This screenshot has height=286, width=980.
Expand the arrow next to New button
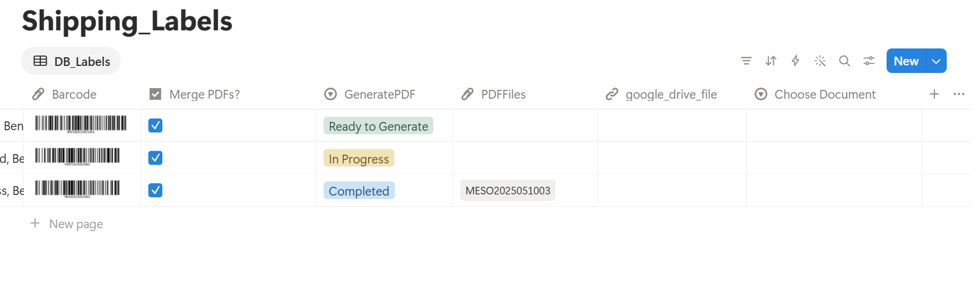[x=936, y=61]
